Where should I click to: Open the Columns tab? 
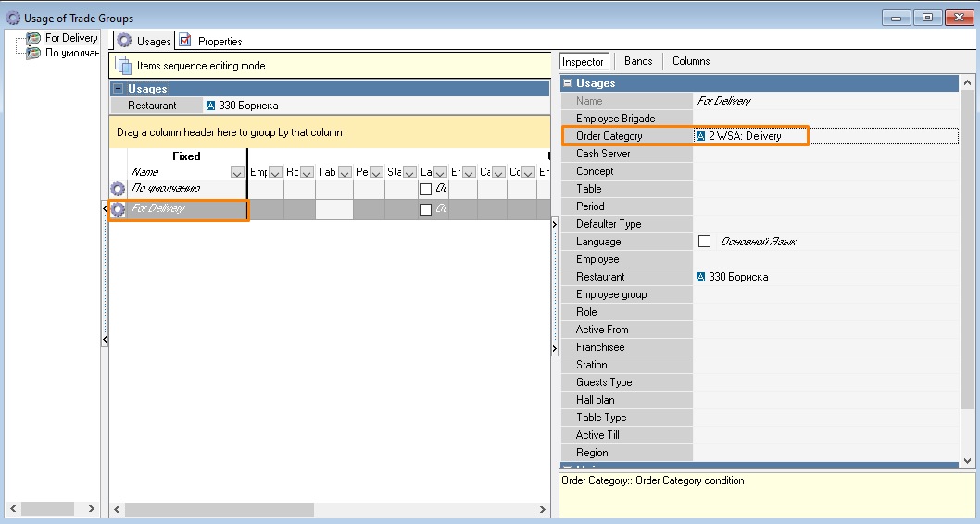click(691, 61)
